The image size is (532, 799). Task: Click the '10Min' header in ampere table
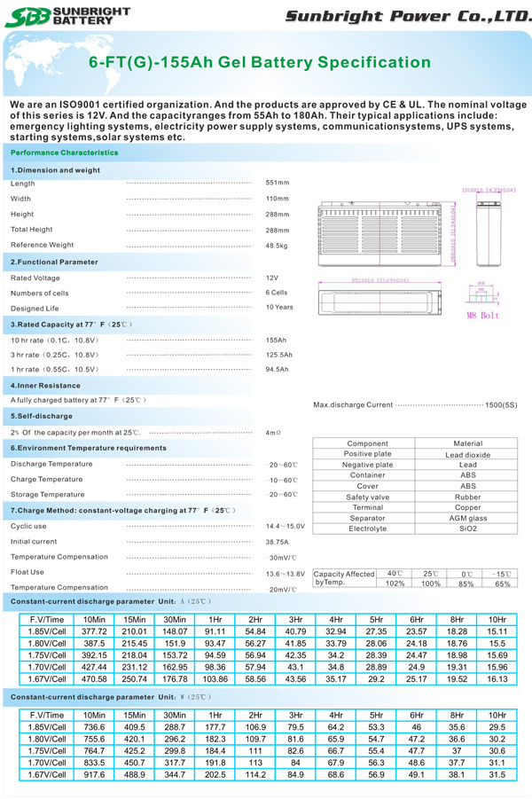tap(94, 620)
